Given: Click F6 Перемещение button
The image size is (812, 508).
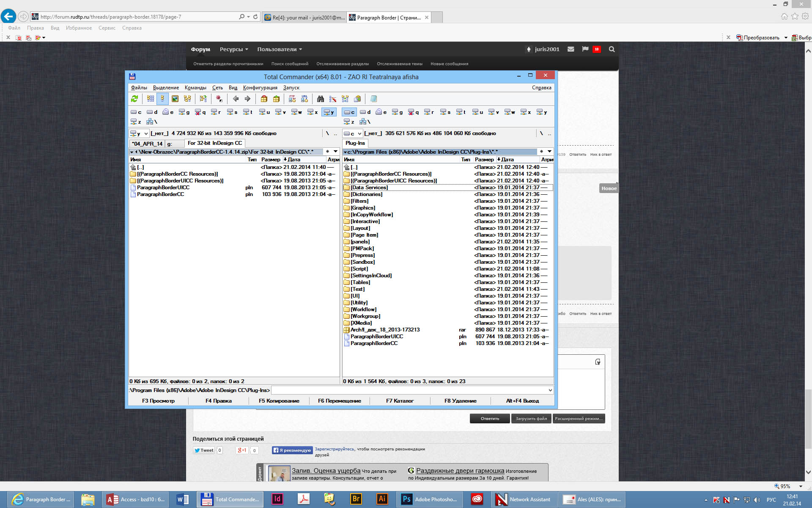Looking at the screenshot, I should [340, 401].
